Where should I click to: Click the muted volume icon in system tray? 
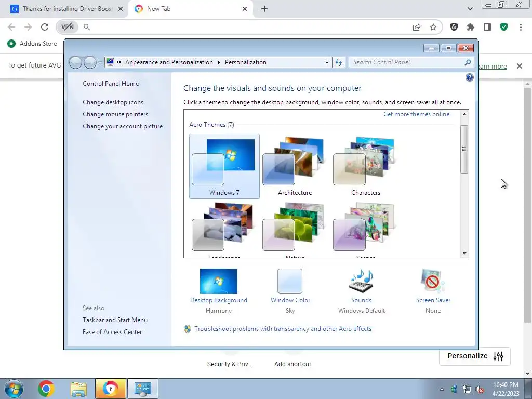click(x=480, y=390)
